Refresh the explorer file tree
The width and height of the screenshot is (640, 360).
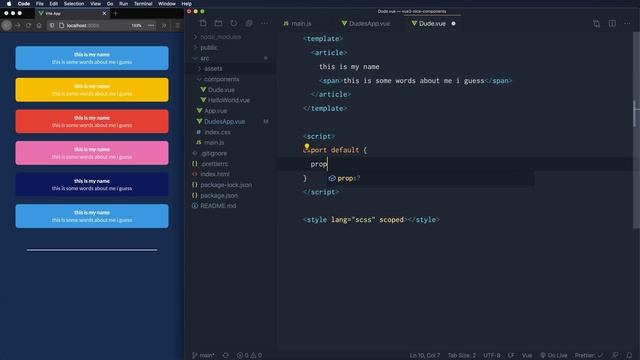coord(233,23)
